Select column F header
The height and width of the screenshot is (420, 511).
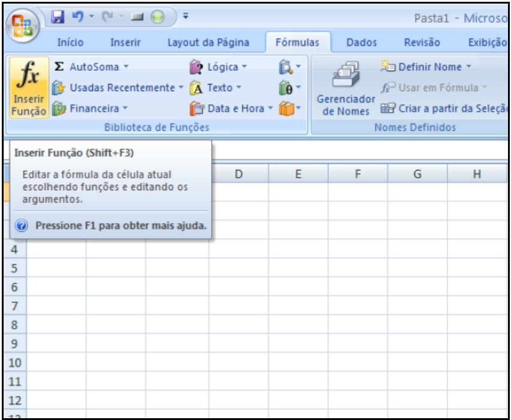click(357, 174)
